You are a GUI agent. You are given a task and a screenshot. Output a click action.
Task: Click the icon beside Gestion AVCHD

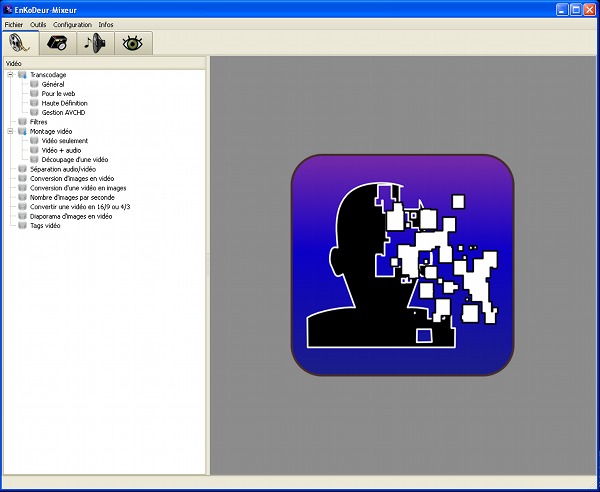[34, 112]
